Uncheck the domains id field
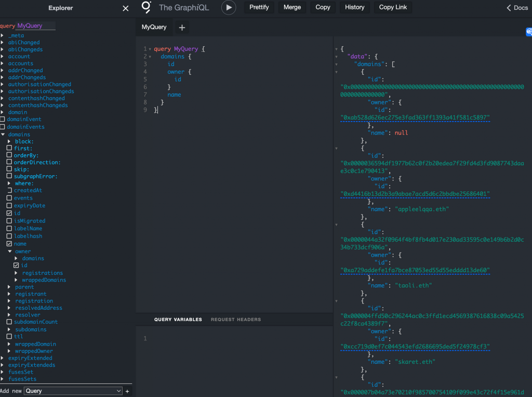 [9, 213]
